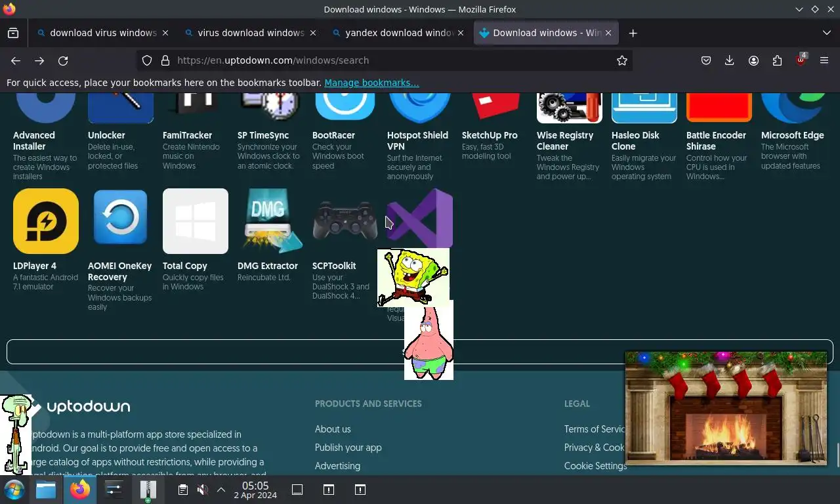Viewport: 840px width, 504px height.
Task: Close the 'yandex download windows' tab
Action: pyautogui.click(x=461, y=33)
